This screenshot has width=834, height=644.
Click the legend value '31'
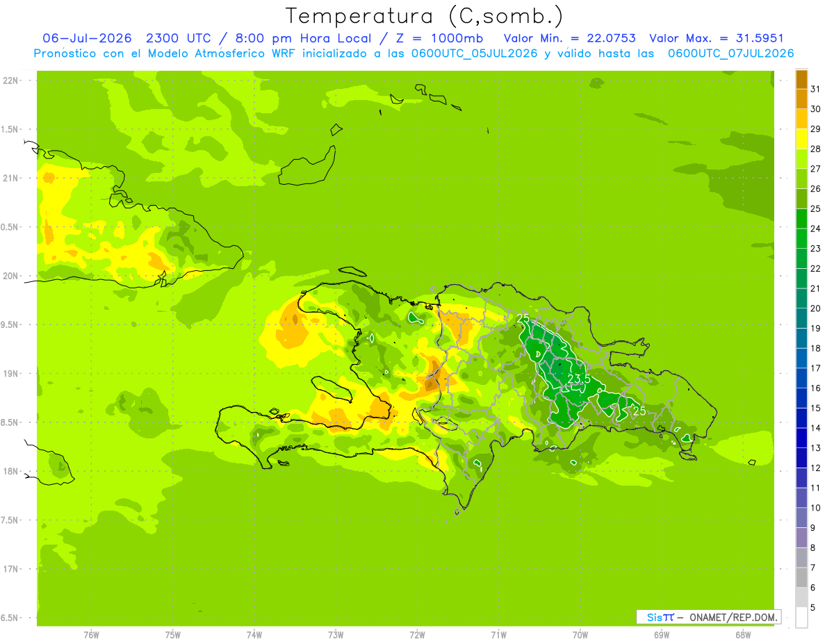[816, 89]
